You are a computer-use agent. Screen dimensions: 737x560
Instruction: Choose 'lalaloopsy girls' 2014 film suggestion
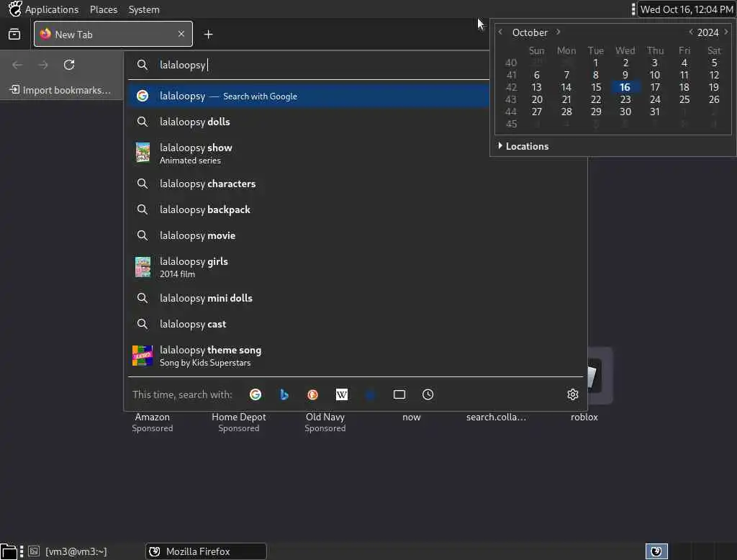(x=357, y=267)
